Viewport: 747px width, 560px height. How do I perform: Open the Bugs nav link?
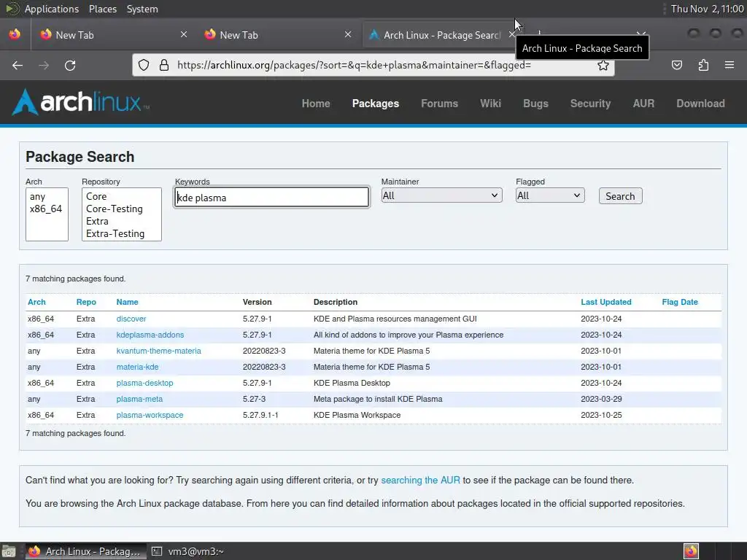click(x=535, y=104)
